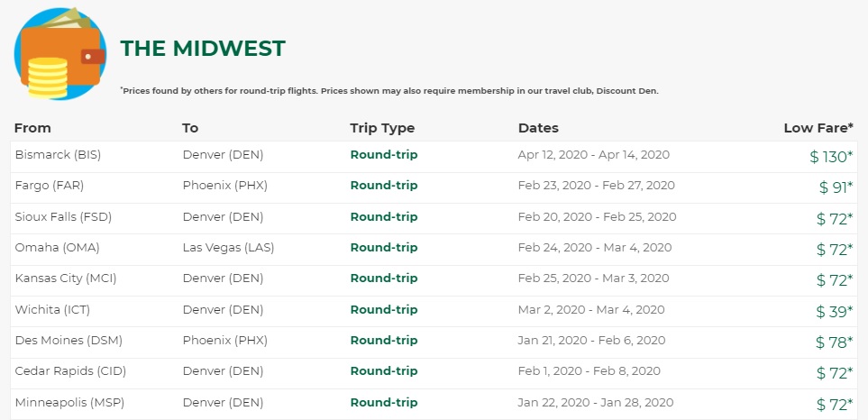Click the Low Fare column header
The width and height of the screenshot is (868, 420).
[x=818, y=128]
